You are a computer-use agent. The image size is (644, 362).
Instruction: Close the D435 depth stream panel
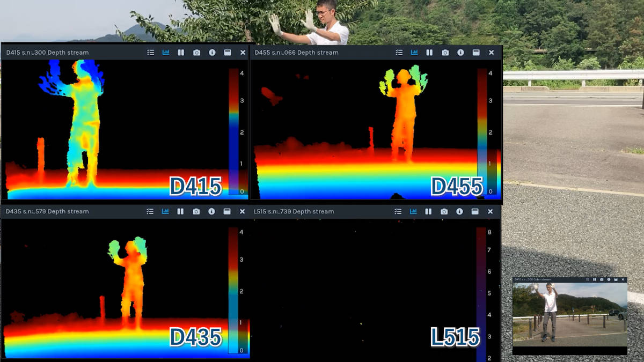tap(242, 211)
